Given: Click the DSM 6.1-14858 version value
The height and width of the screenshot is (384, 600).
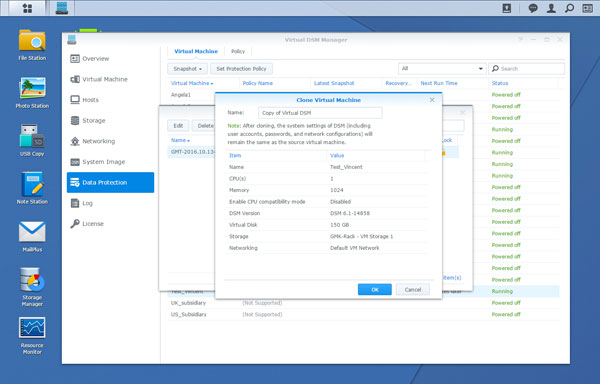Looking at the screenshot, I should (350, 213).
